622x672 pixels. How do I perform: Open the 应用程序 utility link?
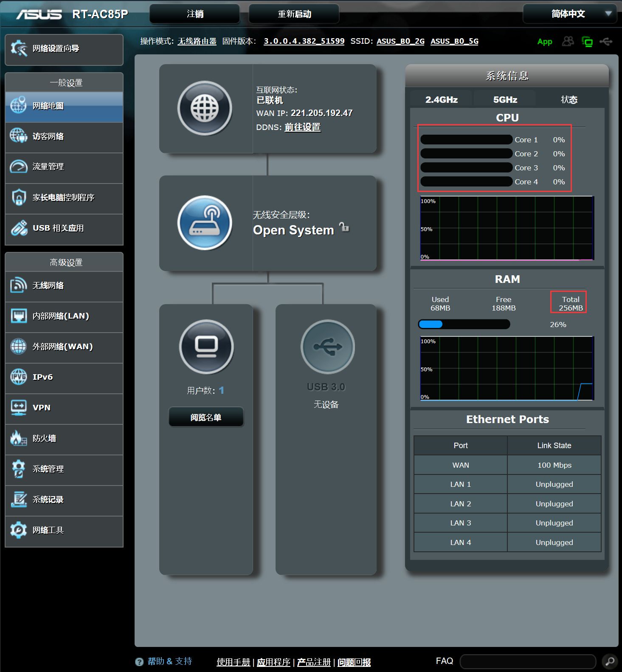click(x=273, y=662)
